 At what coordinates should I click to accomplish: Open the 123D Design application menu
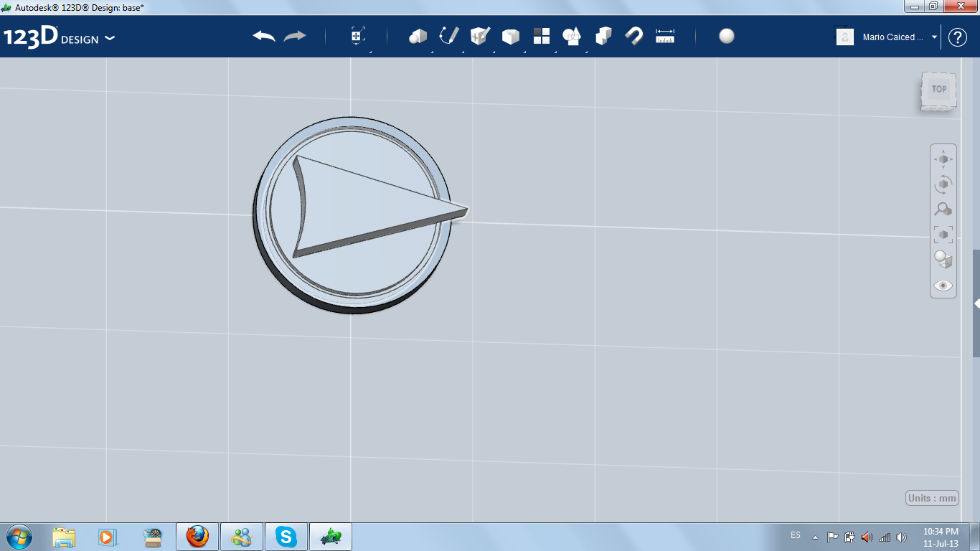(59, 37)
